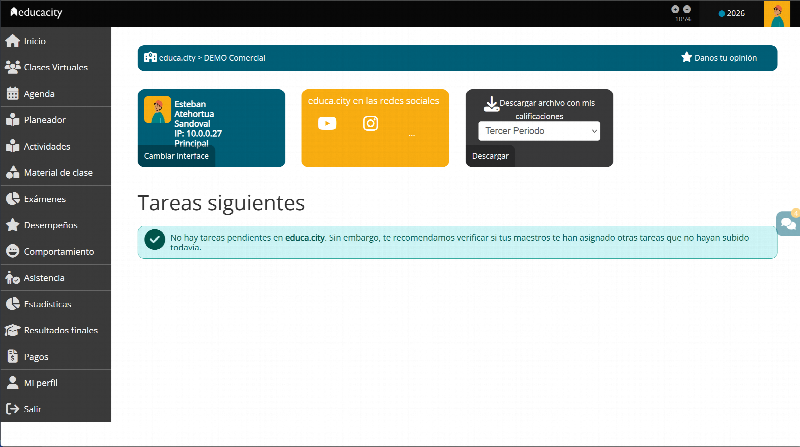The width and height of the screenshot is (800, 447).
Task: Open the educa.city Instagram page
Action: click(x=370, y=123)
